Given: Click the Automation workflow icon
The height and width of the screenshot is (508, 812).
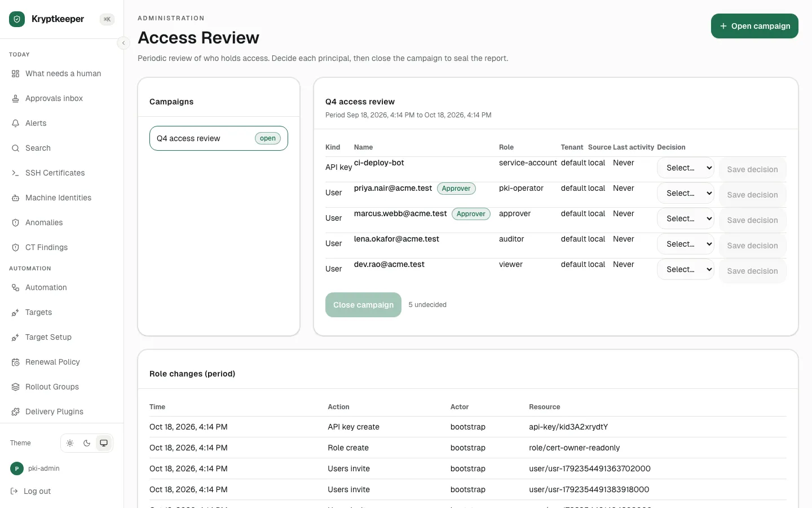Looking at the screenshot, I should tap(15, 288).
